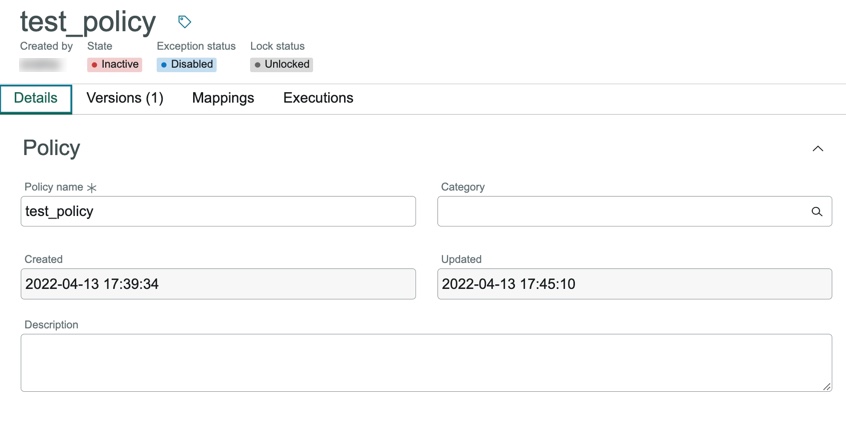The width and height of the screenshot is (846, 426).
Task: Click the Updated date field
Action: point(634,284)
